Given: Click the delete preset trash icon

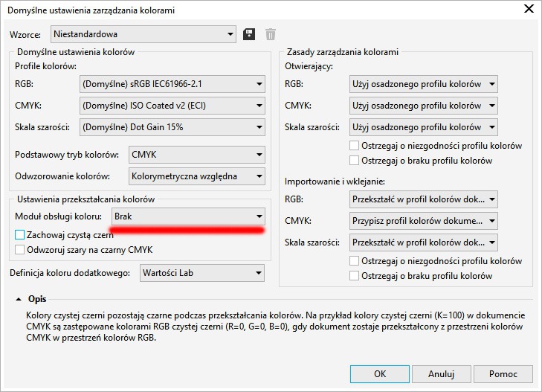Looking at the screenshot, I should click(x=271, y=34).
